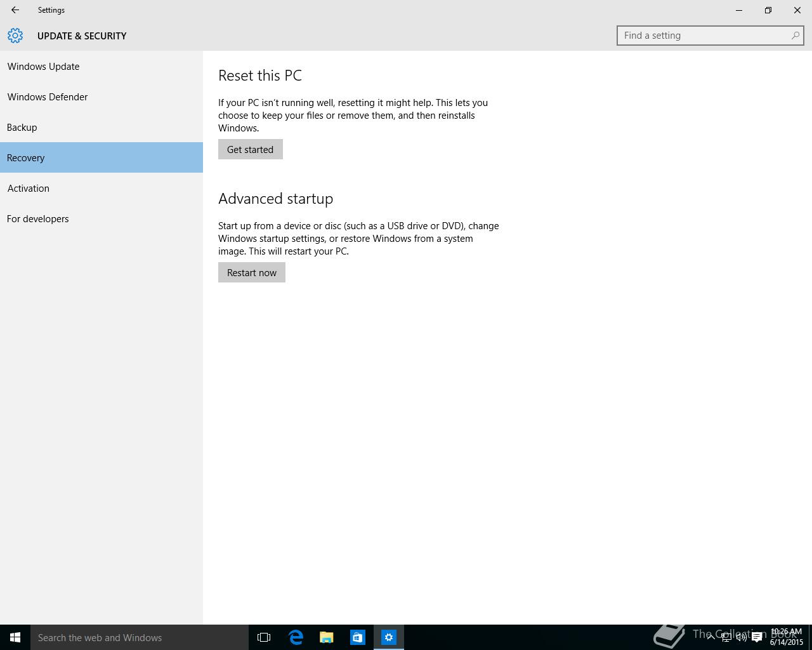
Task: Click the Update & Security gear icon
Action: click(x=15, y=36)
